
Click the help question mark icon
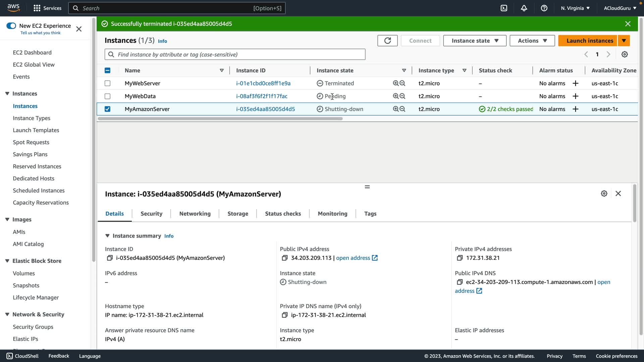tap(544, 8)
